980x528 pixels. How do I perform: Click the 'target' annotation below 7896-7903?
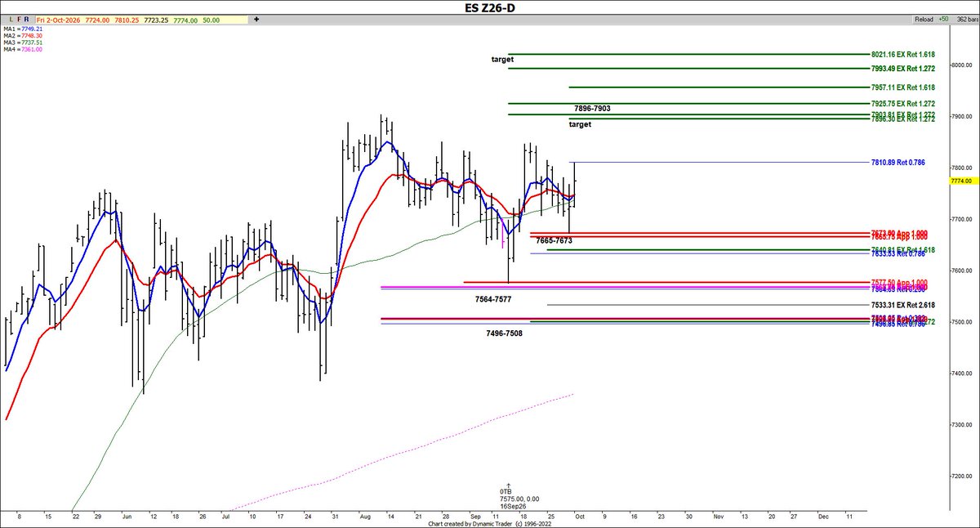click(x=580, y=124)
